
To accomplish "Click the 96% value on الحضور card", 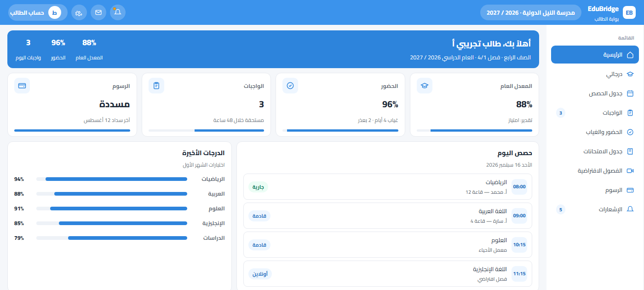I will point(390,104).
